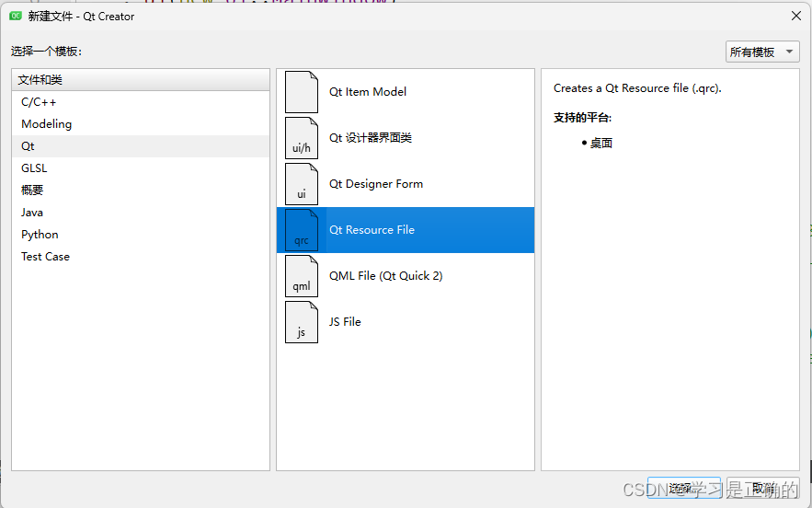Click the qml file icon

302,276
